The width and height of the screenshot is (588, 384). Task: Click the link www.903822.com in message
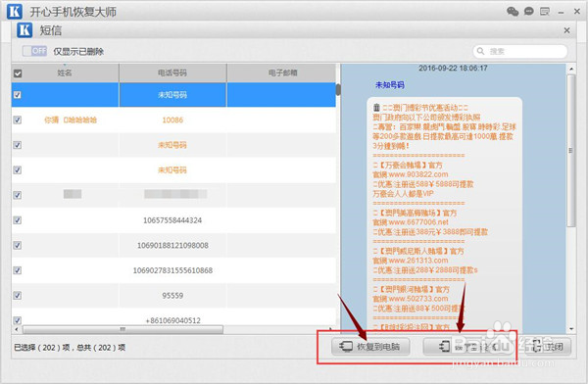(418, 174)
